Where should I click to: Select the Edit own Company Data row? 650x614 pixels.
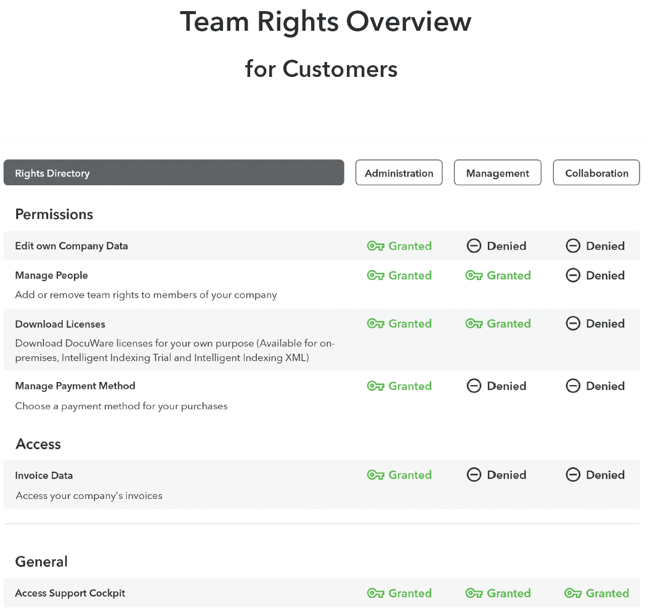pos(71,246)
